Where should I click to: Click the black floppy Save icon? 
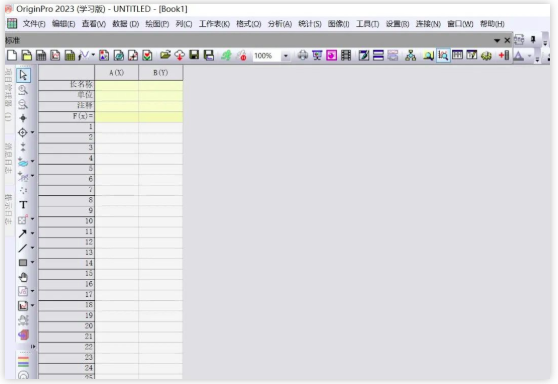point(194,55)
